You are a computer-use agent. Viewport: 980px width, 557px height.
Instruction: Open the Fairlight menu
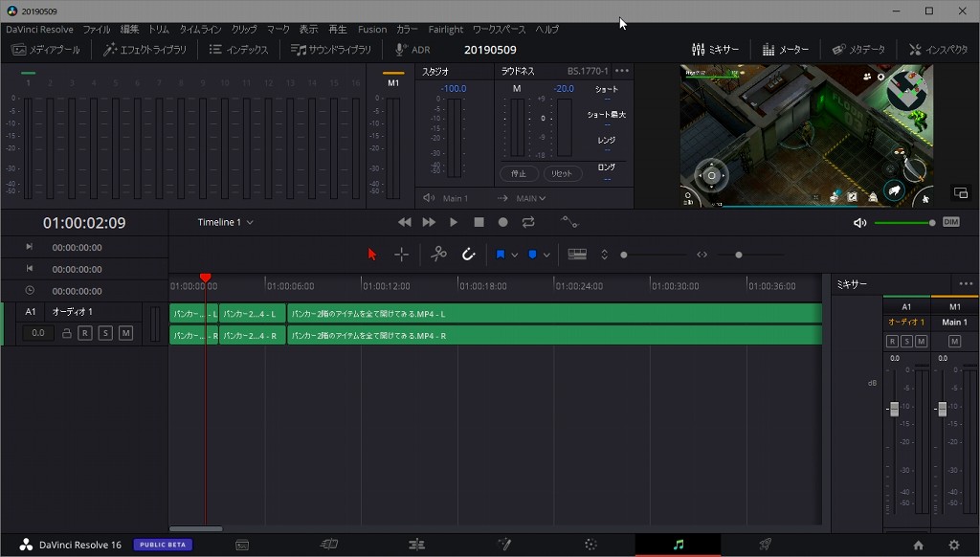click(x=445, y=30)
